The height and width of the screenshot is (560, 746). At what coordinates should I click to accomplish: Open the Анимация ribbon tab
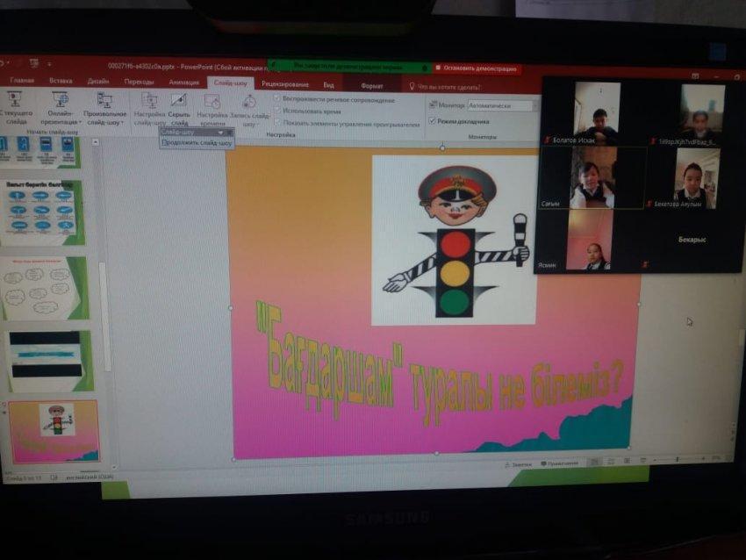point(184,83)
